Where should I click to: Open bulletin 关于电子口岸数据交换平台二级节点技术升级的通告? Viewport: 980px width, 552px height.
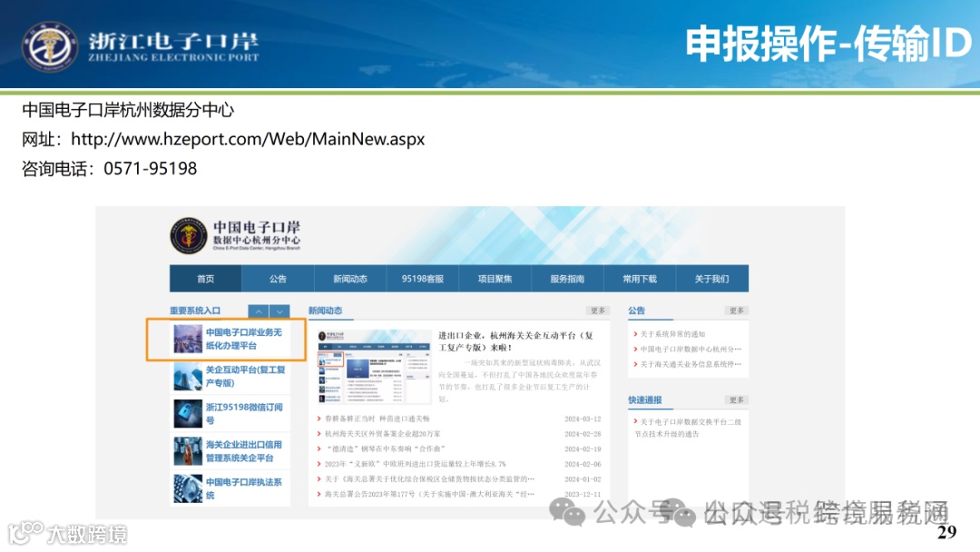click(688, 428)
